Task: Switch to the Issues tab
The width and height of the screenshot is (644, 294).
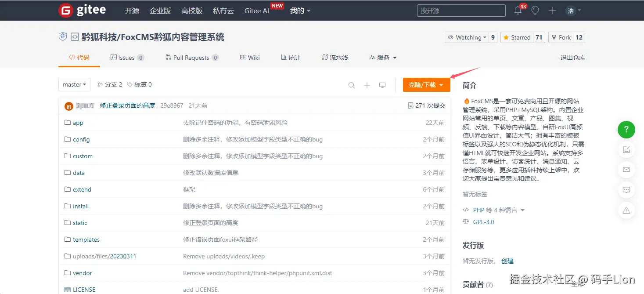Action: point(127,58)
